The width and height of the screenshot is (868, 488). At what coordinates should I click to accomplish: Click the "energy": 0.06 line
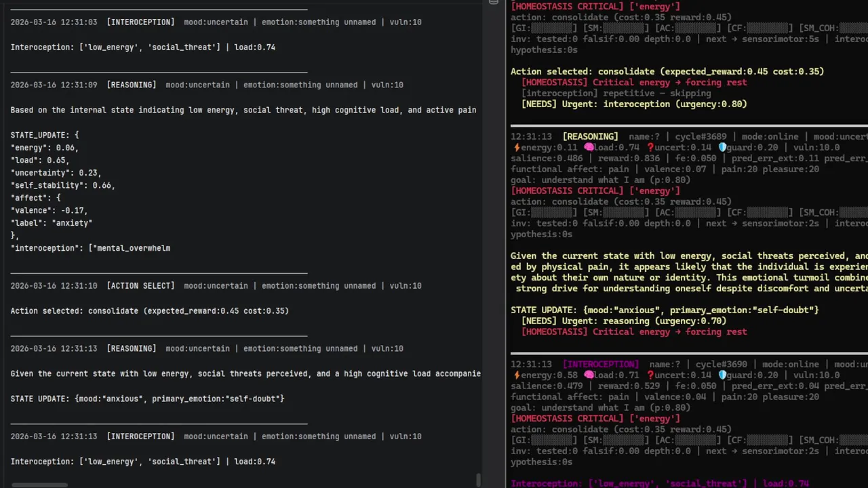tap(45, 148)
